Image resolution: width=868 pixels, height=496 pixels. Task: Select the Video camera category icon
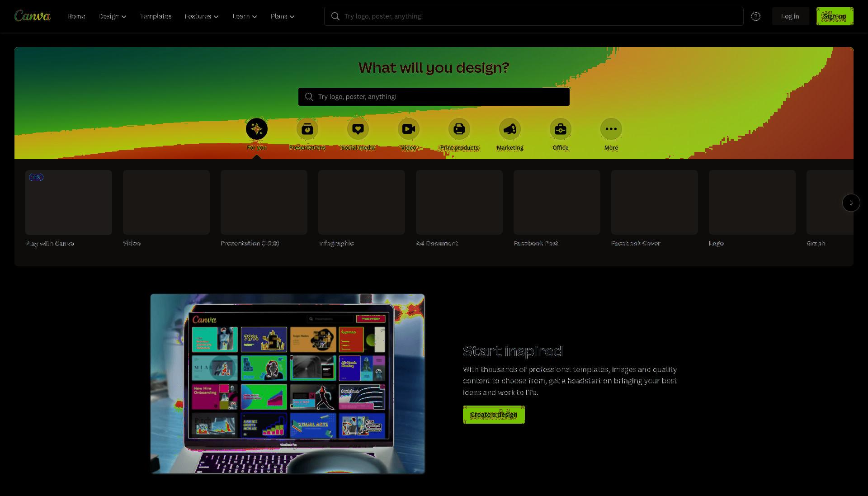click(x=409, y=129)
